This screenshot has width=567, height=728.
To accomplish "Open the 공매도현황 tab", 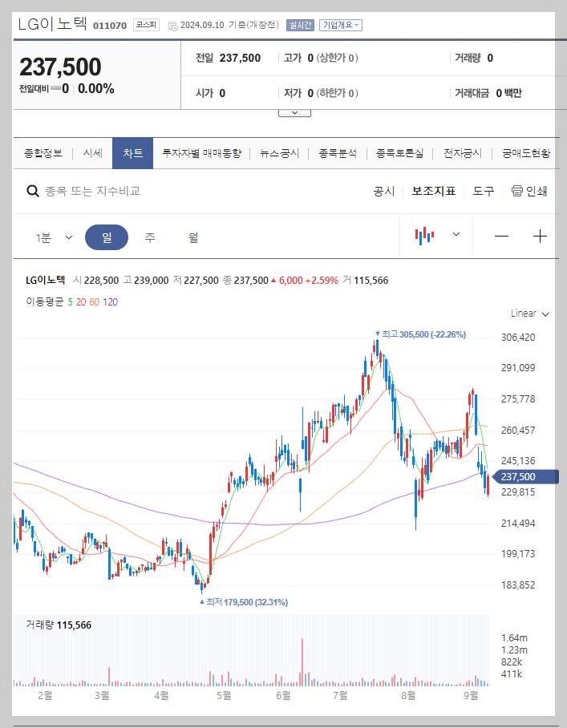I will (525, 153).
